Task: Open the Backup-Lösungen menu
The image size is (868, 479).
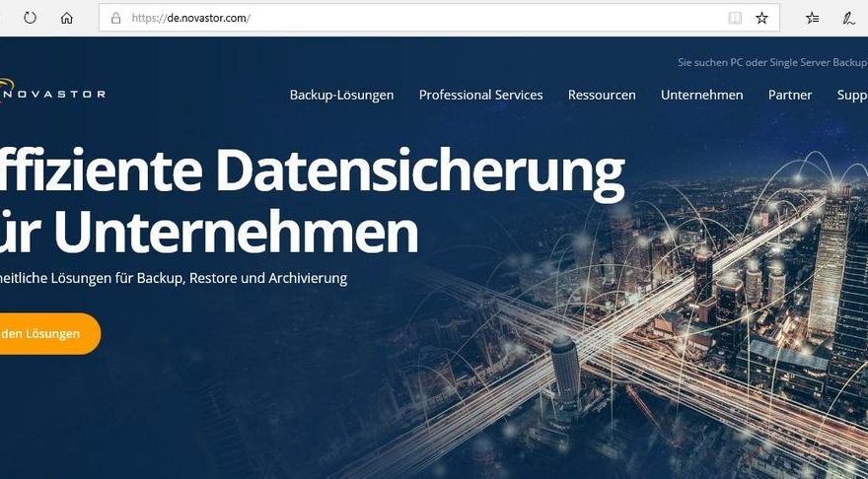Action: (x=341, y=95)
